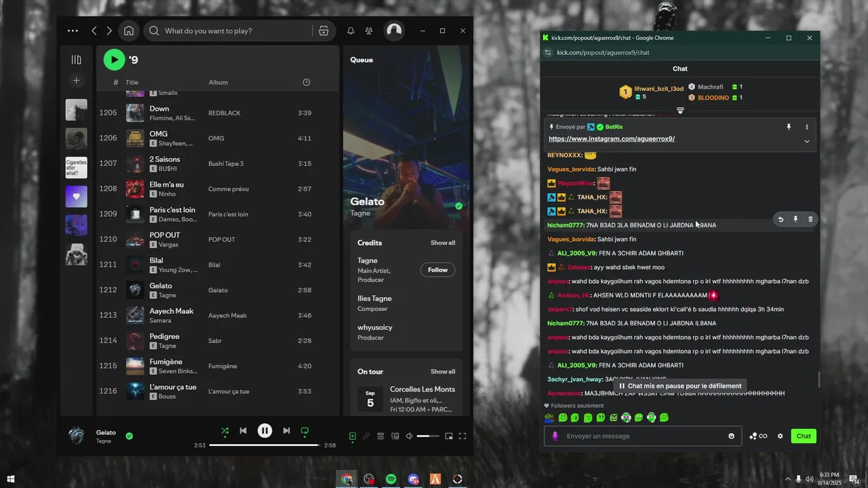868x488 pixels.
Task: Toggle shuffle in the player
Action: pyautogui.click(x=224, y=430)
